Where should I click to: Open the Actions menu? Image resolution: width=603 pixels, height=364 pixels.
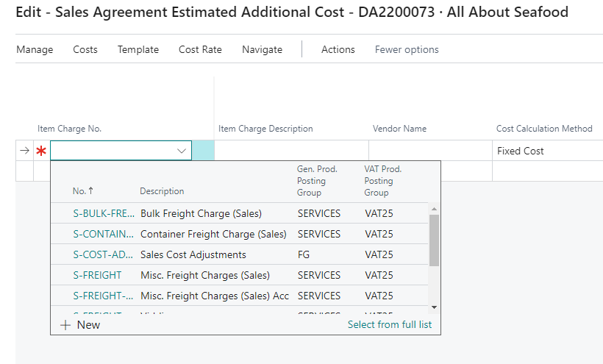click(x=338, y=49)
